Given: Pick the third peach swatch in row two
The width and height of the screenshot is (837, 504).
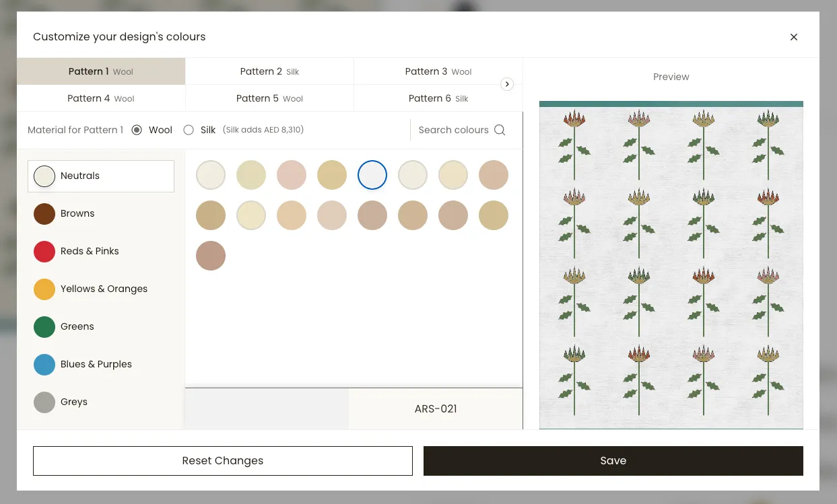Looking at the screenshot, I should [x=292, y=215].
